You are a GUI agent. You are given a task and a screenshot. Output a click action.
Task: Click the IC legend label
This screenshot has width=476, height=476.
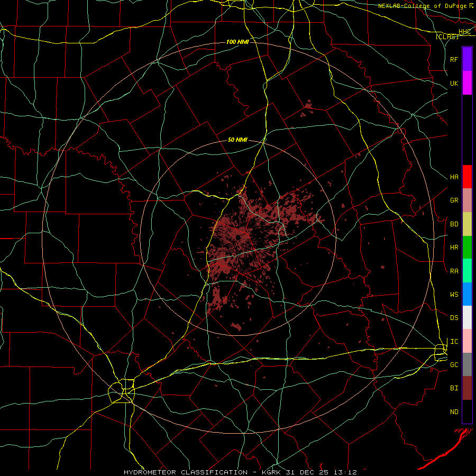[x=454, y=342]
